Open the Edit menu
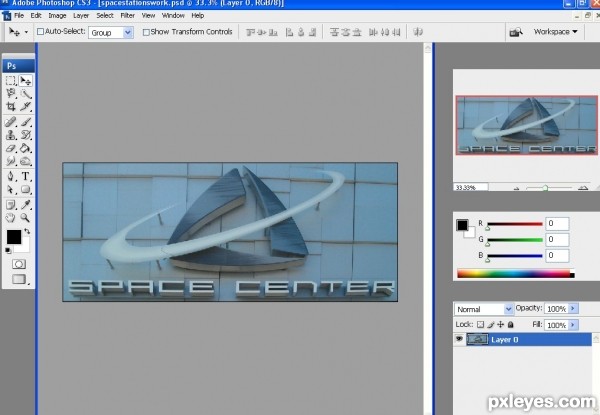 point(36,16)
